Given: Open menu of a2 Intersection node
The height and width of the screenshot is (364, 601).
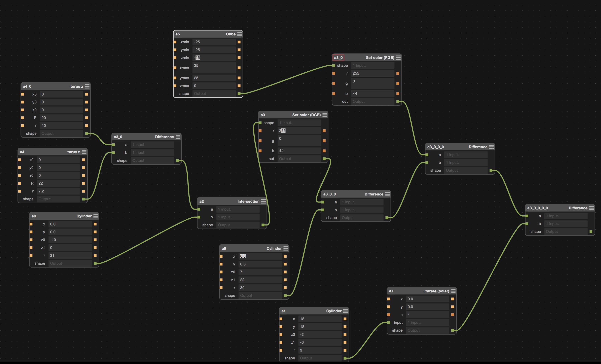Looking at the screenshot, I should point(263,201).
